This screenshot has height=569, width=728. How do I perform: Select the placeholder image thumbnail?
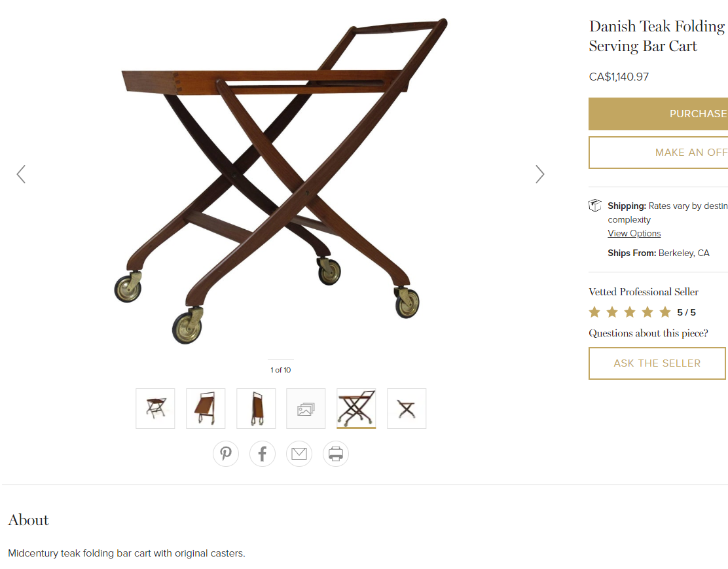click(x=306, y=409)
